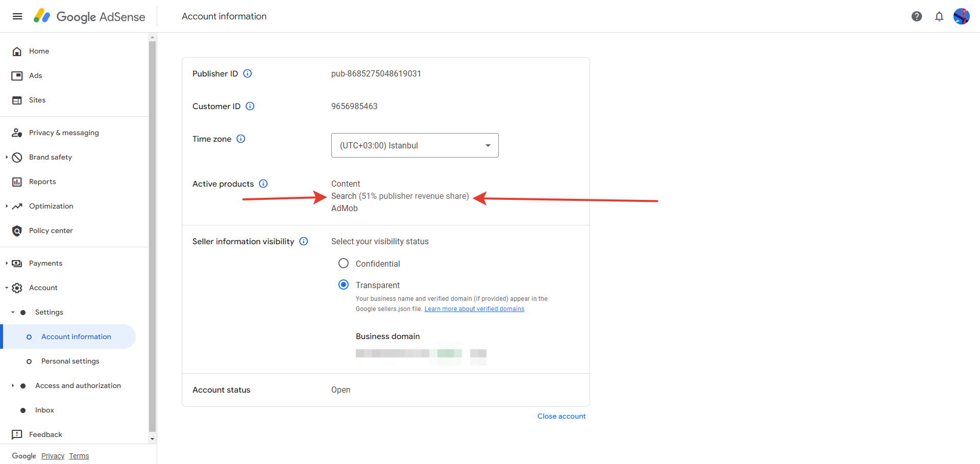980x464 pixels.
Task: Open Privacy & messaging page
Action: (64, 133)
